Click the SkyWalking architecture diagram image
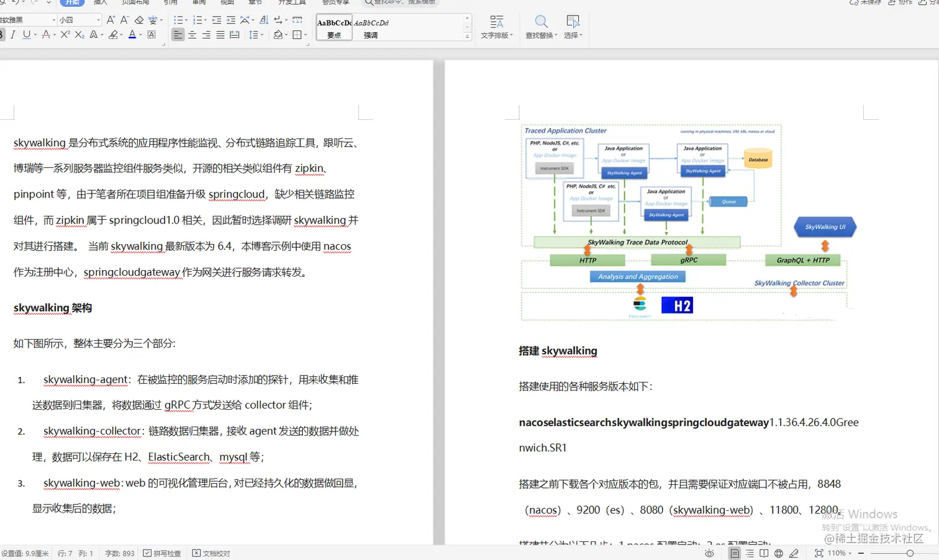Viewport: 939px width, 560px height. (689, 222)
